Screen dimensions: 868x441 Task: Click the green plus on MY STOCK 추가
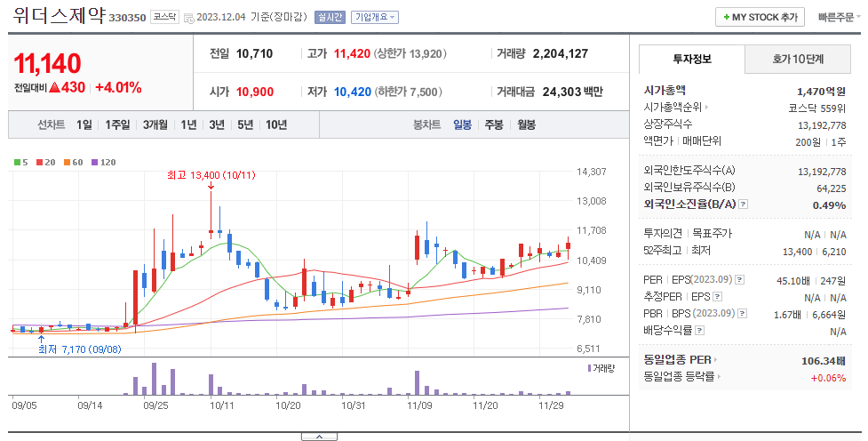(726, 17)
